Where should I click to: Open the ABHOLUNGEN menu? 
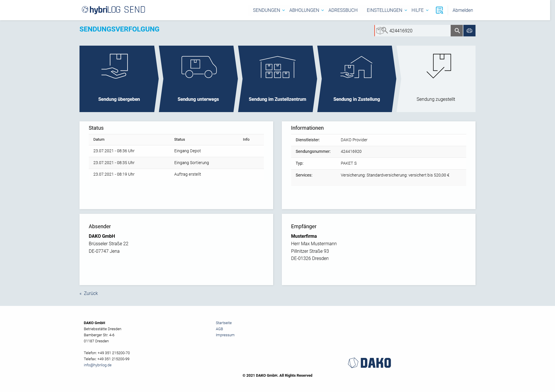(304, 10)
